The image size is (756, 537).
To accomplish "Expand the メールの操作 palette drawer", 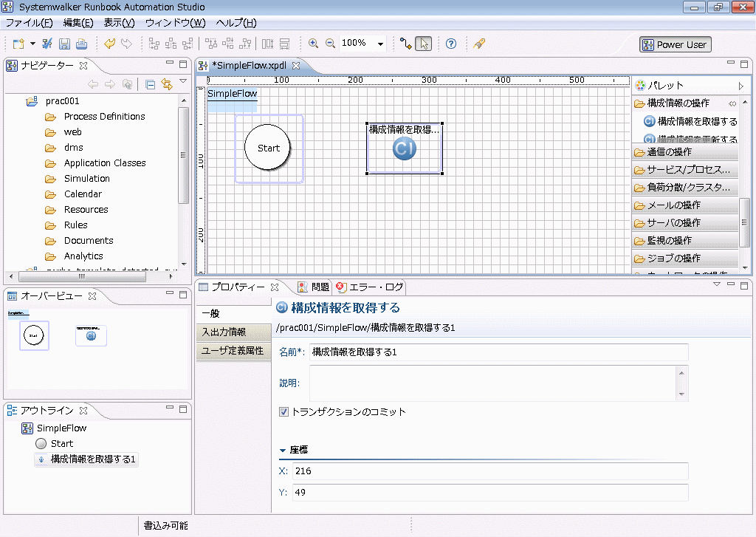I will click(x=684, y=205).
